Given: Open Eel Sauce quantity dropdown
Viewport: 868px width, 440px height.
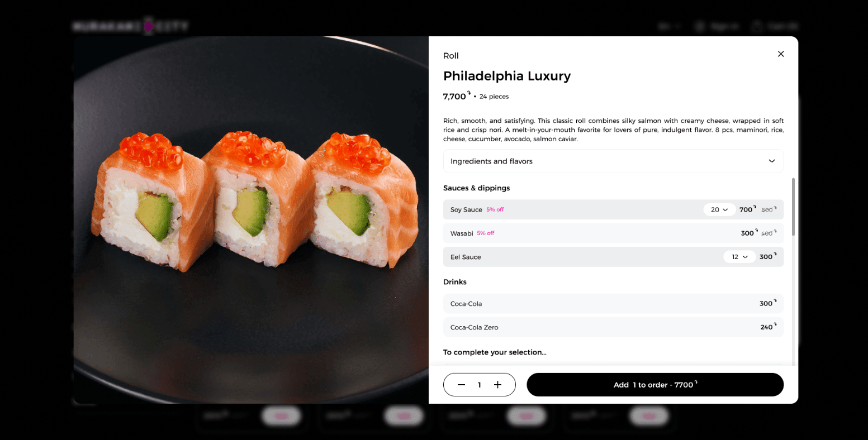Looking at the screenshot, I should pyautogui.click(x=739, y=257).
